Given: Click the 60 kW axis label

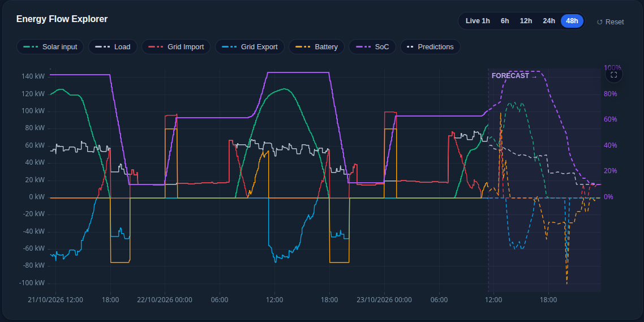Looking at the screenshot, I should tap(36, 146).
